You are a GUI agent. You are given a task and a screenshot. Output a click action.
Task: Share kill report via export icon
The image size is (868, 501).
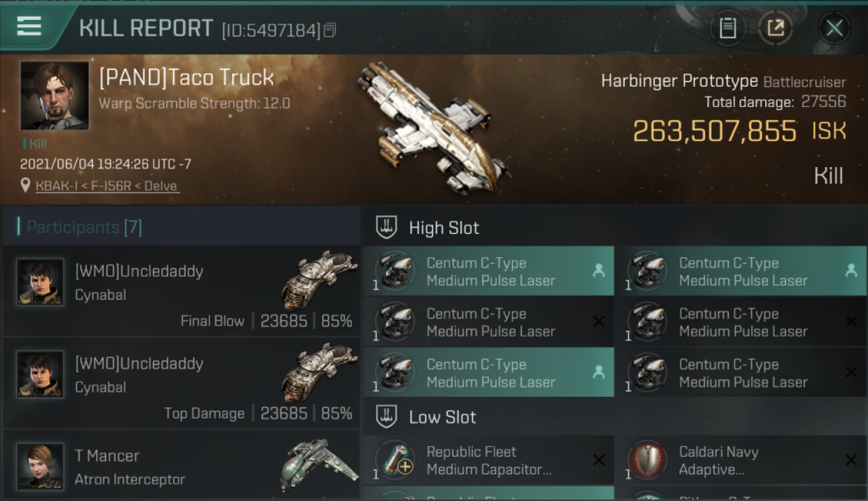click(x=775, y=28)
